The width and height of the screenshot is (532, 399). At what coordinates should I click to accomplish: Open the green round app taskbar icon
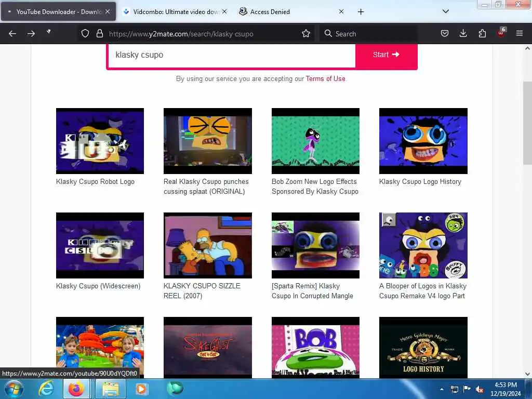[175, 389]
